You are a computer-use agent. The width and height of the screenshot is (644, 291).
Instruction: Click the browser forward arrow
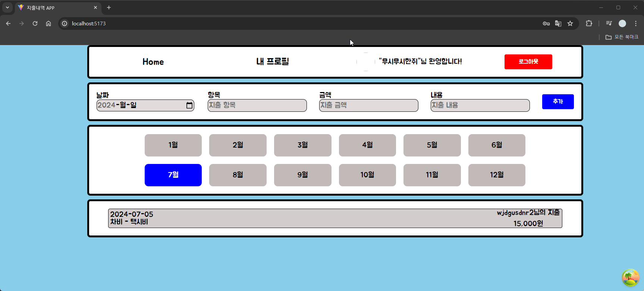coord(22,23)
